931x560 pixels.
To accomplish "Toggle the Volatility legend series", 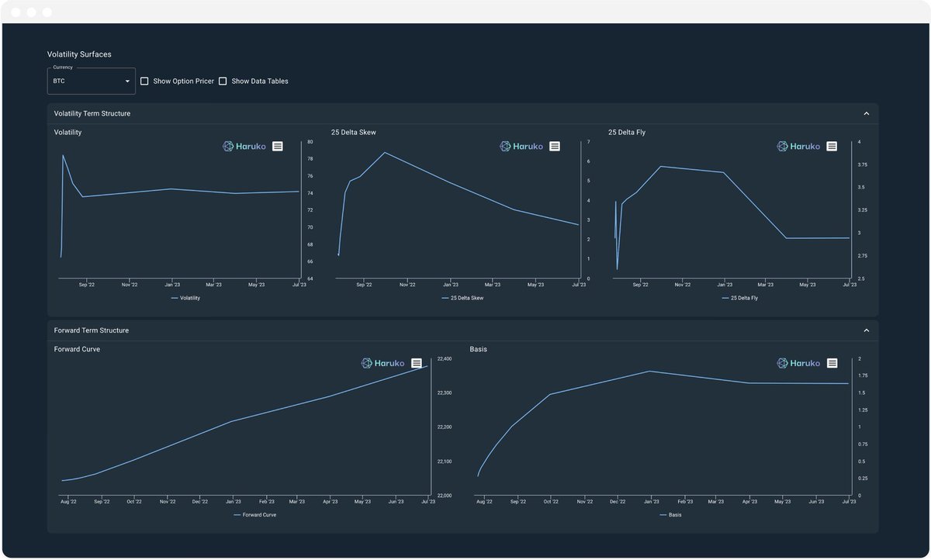I will pos(185,298).
